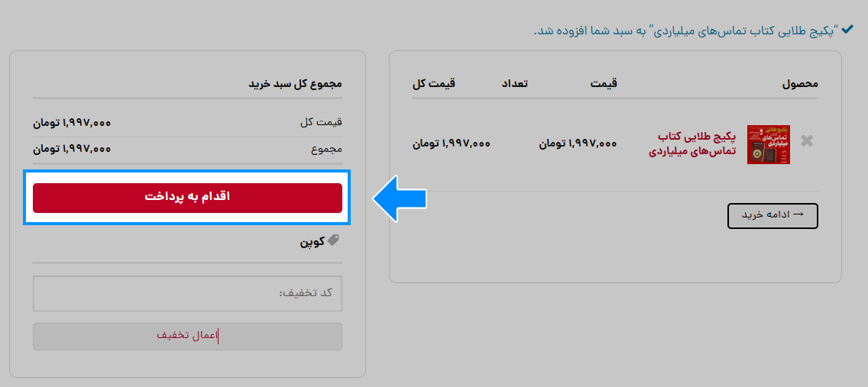868x387 pixels.
Task: Select the قیمت column header
Action: [x=604, y=83]
